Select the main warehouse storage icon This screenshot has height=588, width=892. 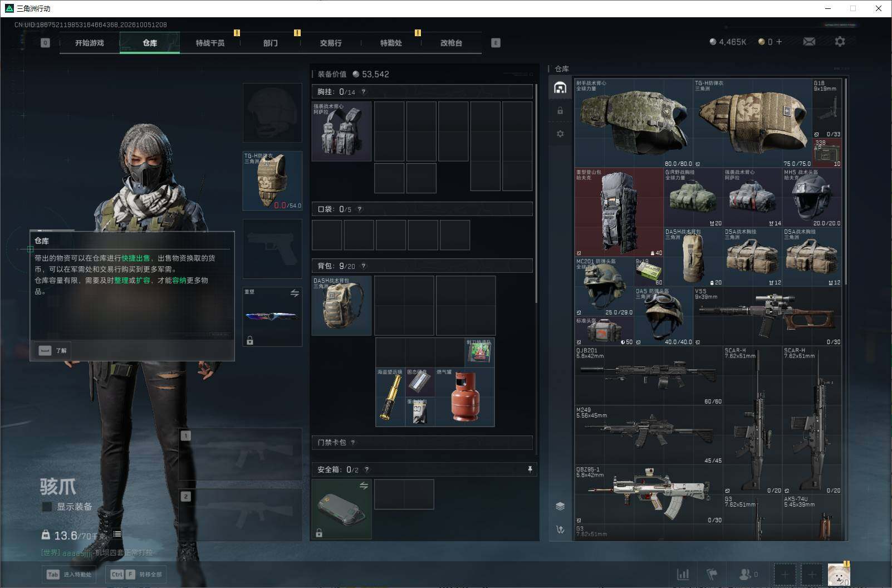coord(560,87)
